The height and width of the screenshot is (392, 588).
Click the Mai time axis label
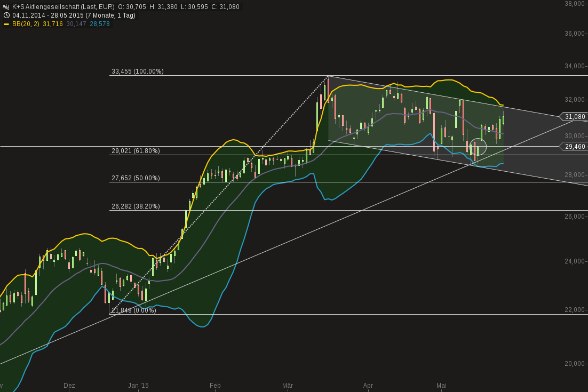pyautogui.click(x=441, y=385)
